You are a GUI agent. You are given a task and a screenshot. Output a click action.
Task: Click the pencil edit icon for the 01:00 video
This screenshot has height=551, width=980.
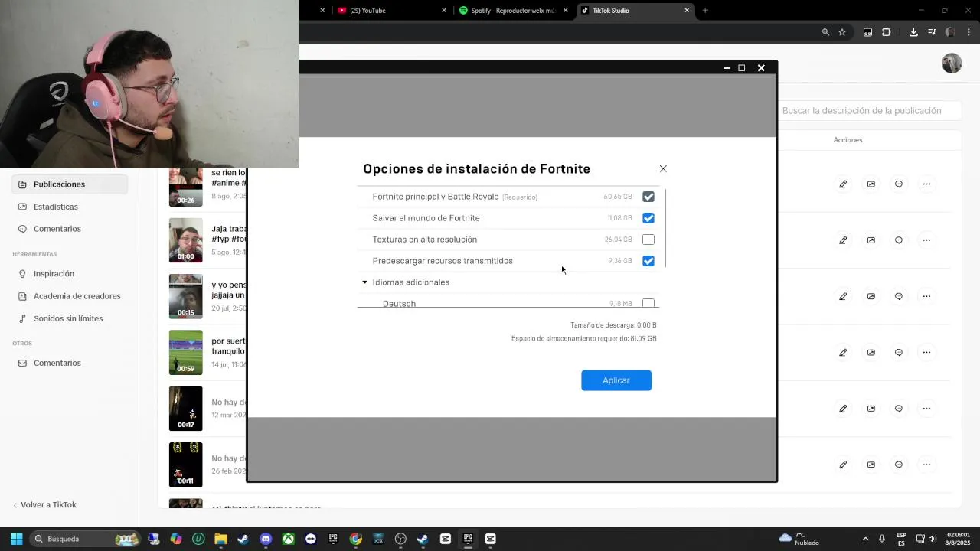pyautogui.click(x=843, y=240)
